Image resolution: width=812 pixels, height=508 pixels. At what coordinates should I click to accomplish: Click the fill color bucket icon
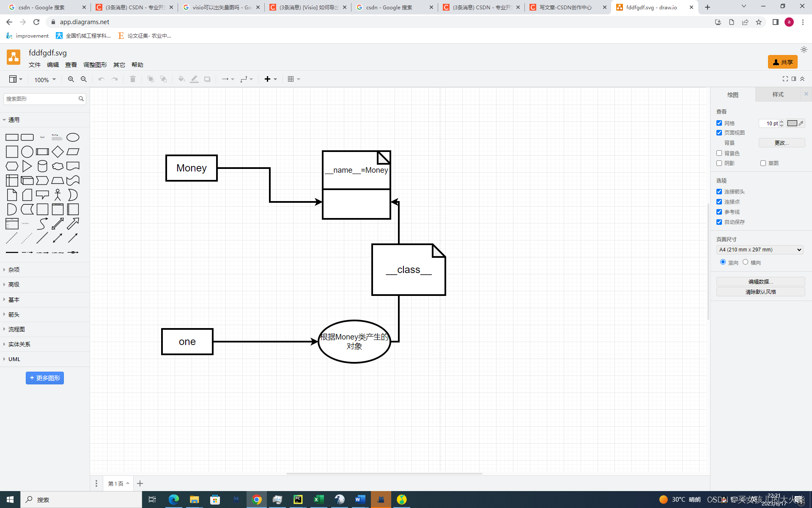[x=181, y=79]
